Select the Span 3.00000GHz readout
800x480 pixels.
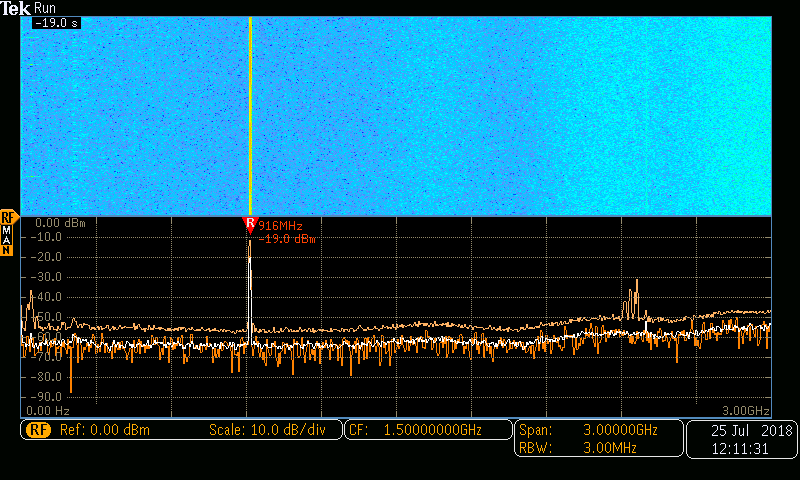pyautogui.click(x=597, y=430)
